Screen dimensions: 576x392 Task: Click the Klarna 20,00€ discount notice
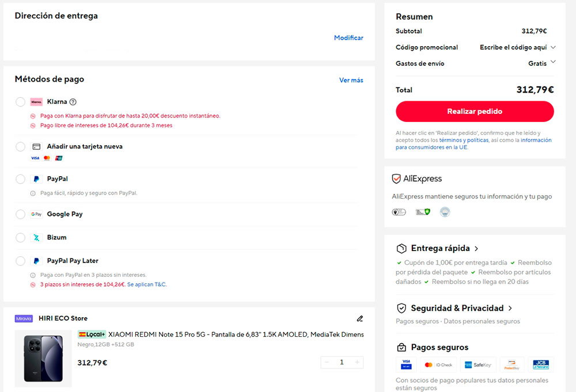130,116
